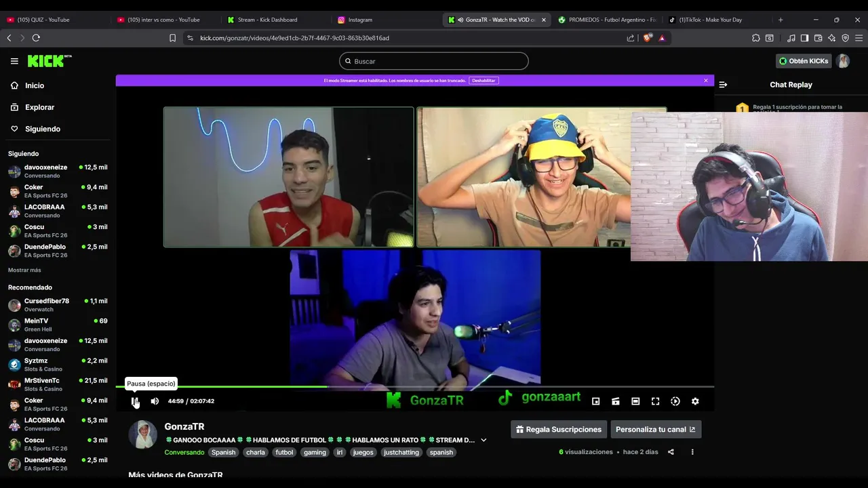Share the video via share icon
Image resolution: width=868 pixels, height=488 pixels.
[x=671, y=452]
